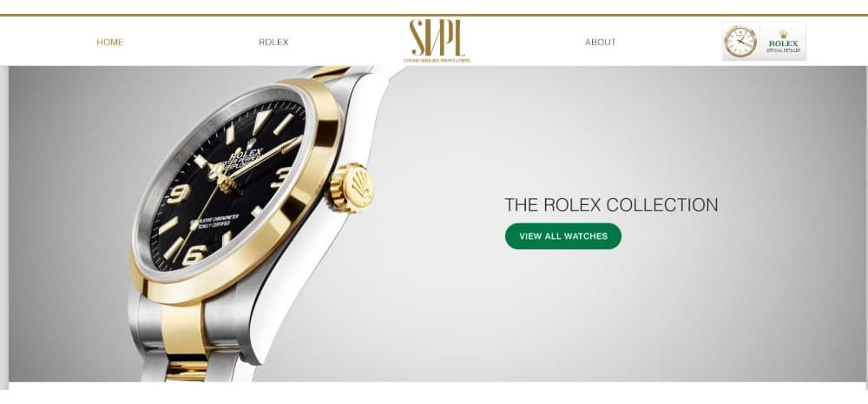Image resolution: width=868 pixels, height=404 pixels.
Task: Click the Rolex clock face badge
Action: tap(740, 41)
